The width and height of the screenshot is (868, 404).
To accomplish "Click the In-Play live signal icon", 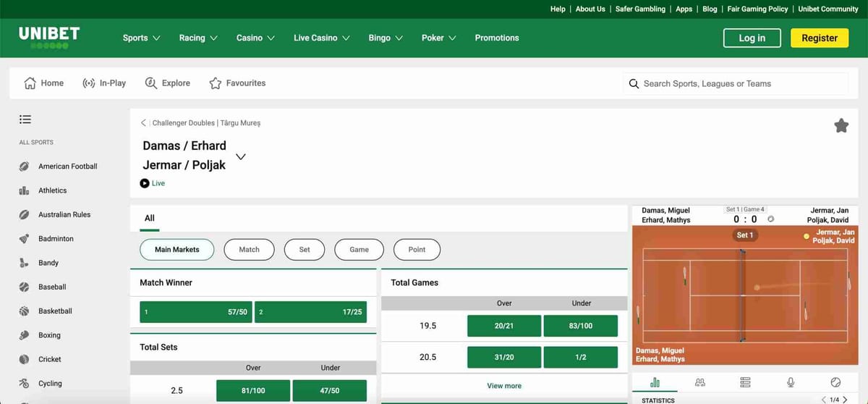I will click(89, 83).
